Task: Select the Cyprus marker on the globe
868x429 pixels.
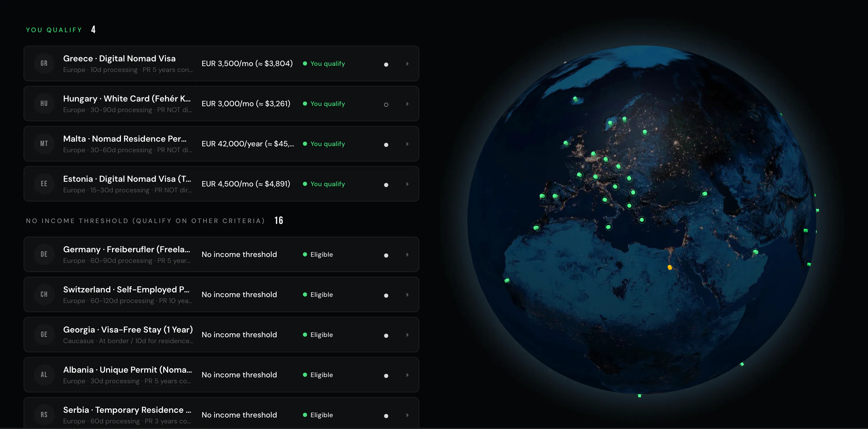Action: [x=642, y=220]
